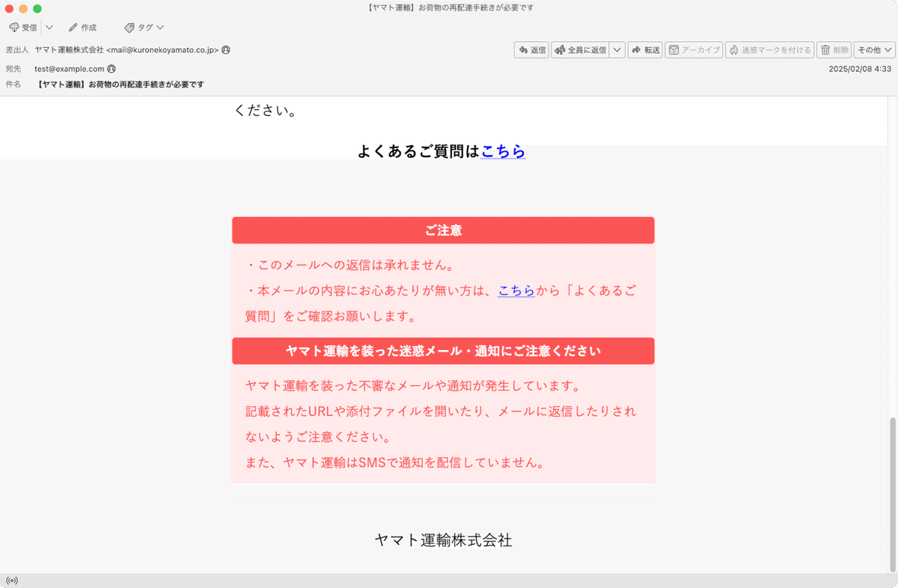
Task: Click the 転送 (Forward) button
Action: pyautogui.click(x=645, y=50)
